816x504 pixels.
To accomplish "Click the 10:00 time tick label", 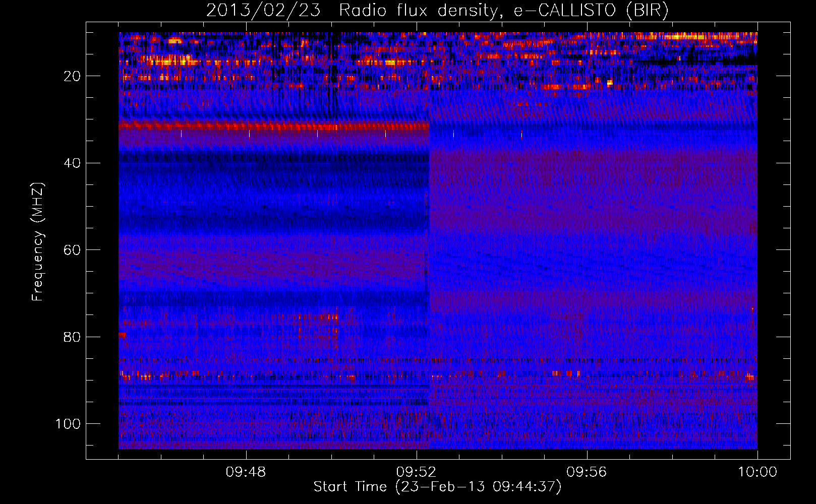I will (x=757, y=472).
